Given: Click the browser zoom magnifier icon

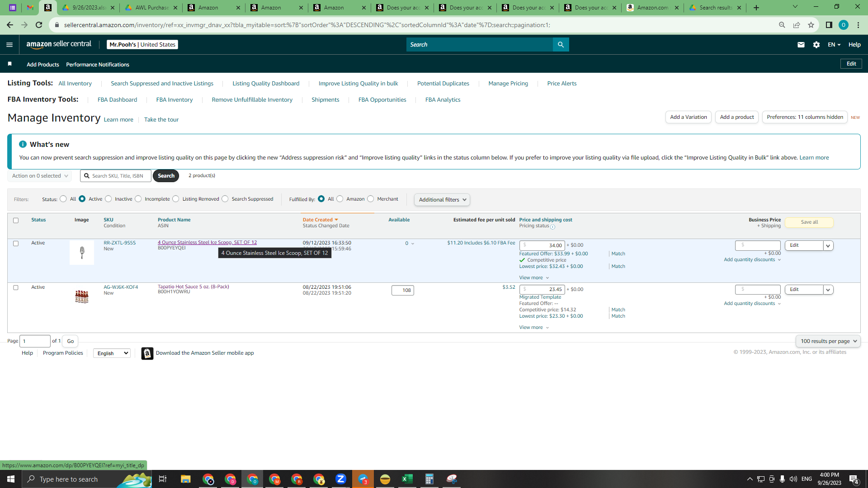Looking at the screenshot, I should pos(782,25).
